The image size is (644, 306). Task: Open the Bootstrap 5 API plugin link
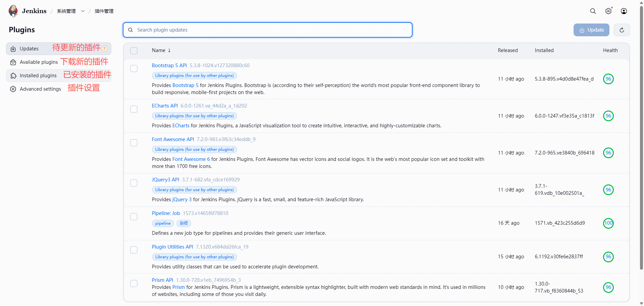tap(169, 65)
